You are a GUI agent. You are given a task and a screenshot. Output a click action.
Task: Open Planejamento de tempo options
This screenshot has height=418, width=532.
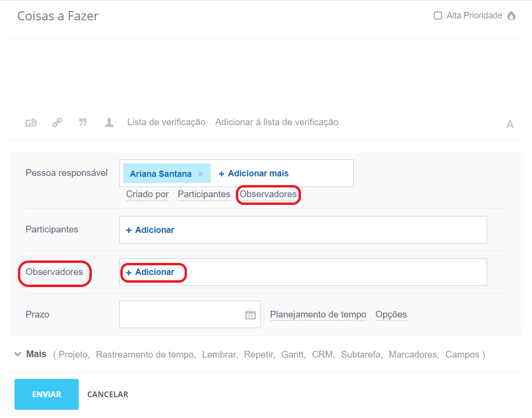pyautogui.click(x=318, y=315)
